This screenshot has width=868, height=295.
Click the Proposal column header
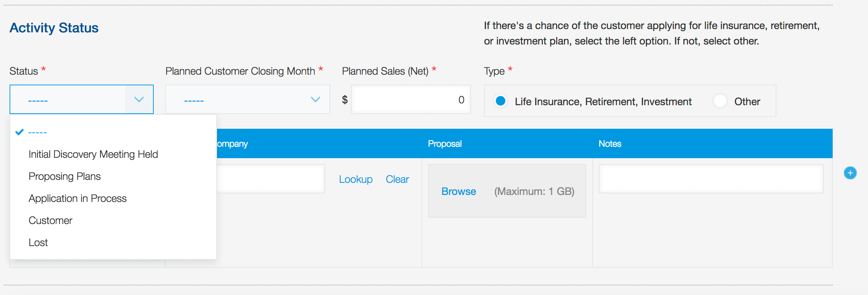point(445,143)
